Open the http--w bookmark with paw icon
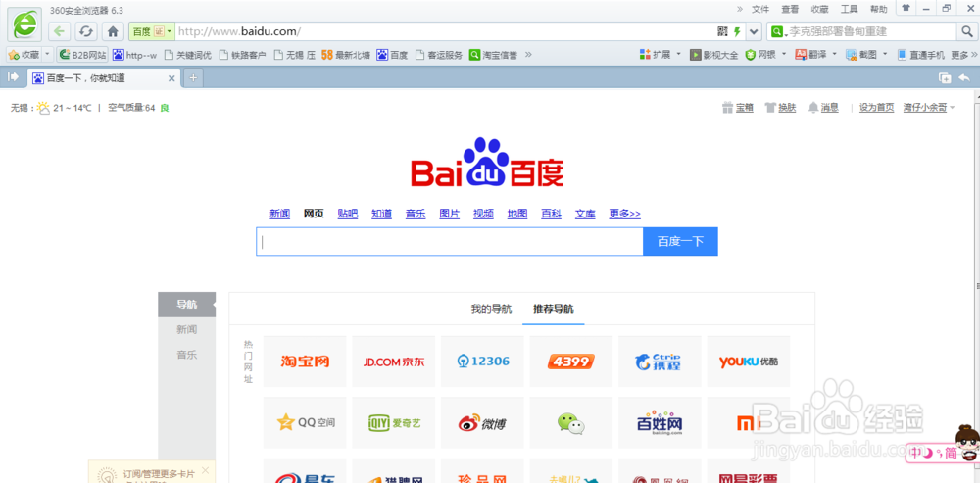Image resolution: width=980 pixels, height=483 pixels. point(135,55)
